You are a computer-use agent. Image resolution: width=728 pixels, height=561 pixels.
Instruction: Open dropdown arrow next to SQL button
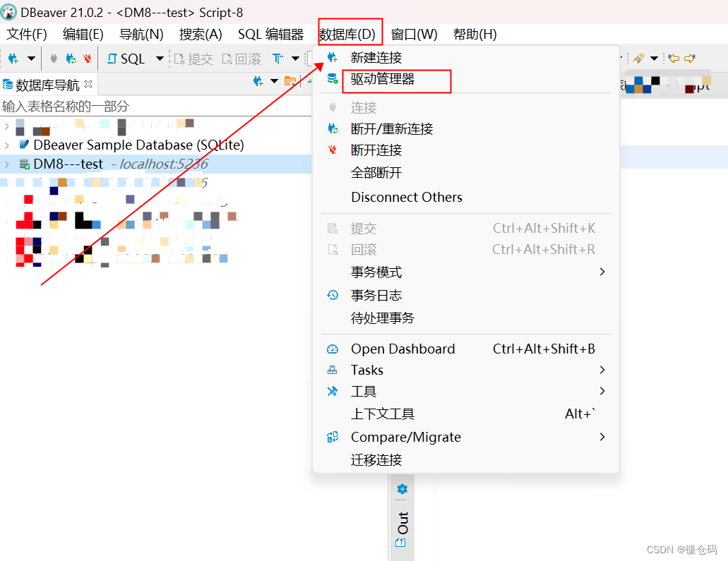(160, 59)
